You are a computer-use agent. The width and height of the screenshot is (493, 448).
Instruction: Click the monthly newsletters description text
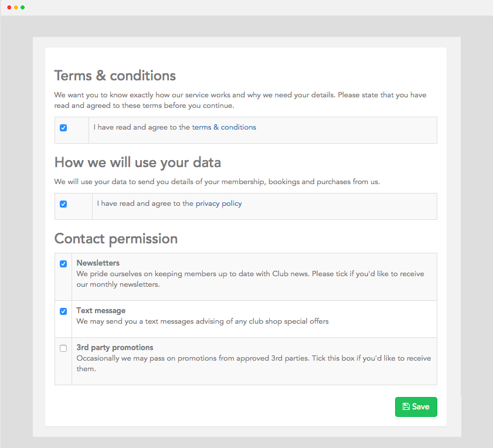tap(250, 279)
